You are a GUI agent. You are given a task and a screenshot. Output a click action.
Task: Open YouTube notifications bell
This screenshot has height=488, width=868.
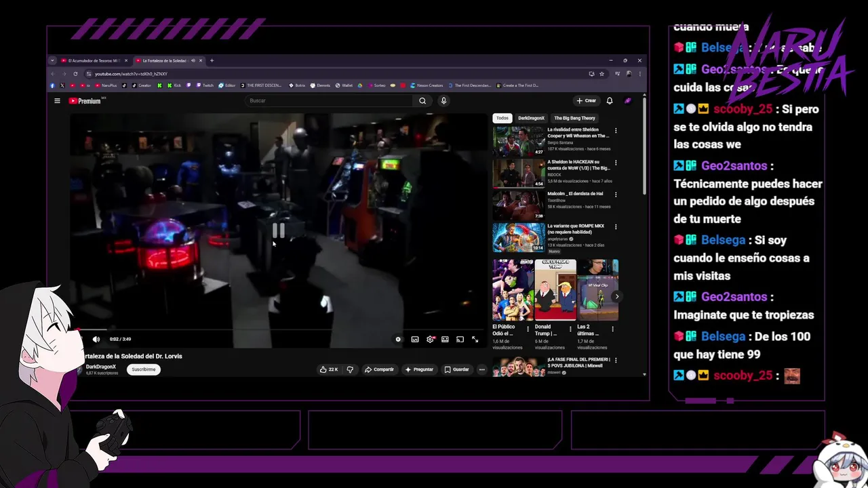point(610,100)
